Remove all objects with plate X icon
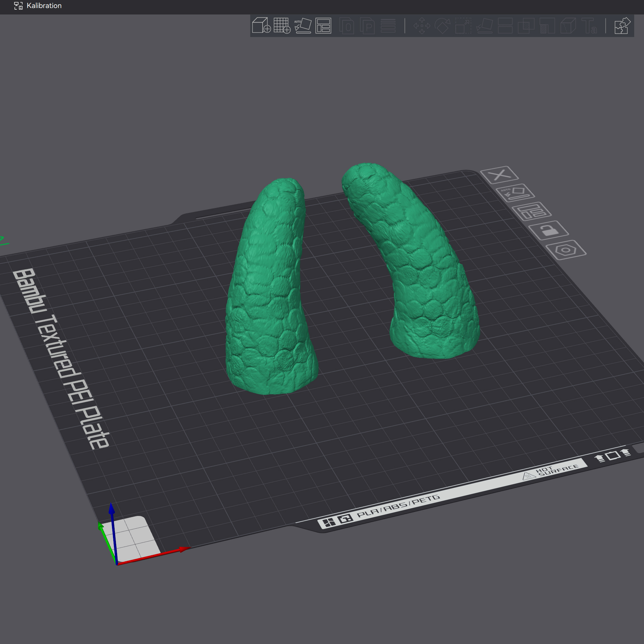 [499, 175]
